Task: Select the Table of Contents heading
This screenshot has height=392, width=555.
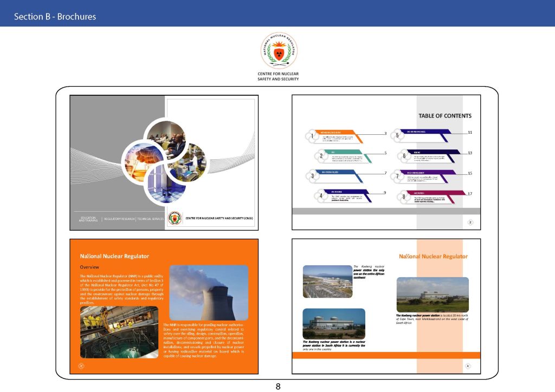Action: tap(444, 115)
